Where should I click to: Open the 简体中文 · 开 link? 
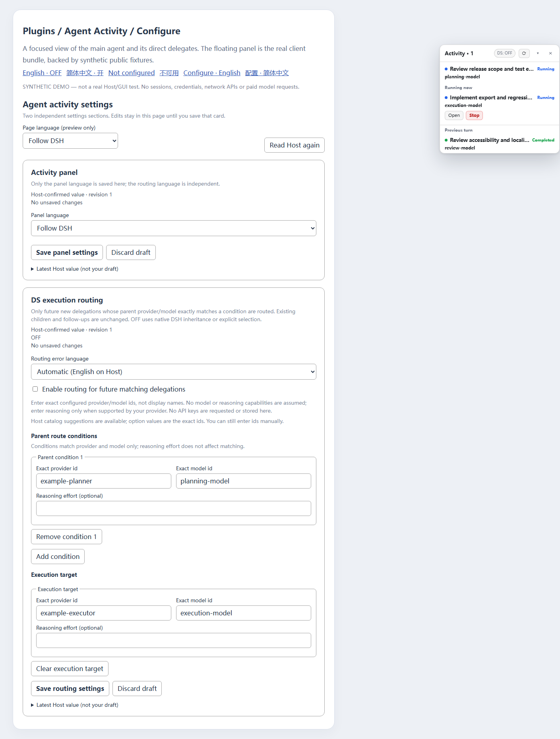click(x=85, y=73)
